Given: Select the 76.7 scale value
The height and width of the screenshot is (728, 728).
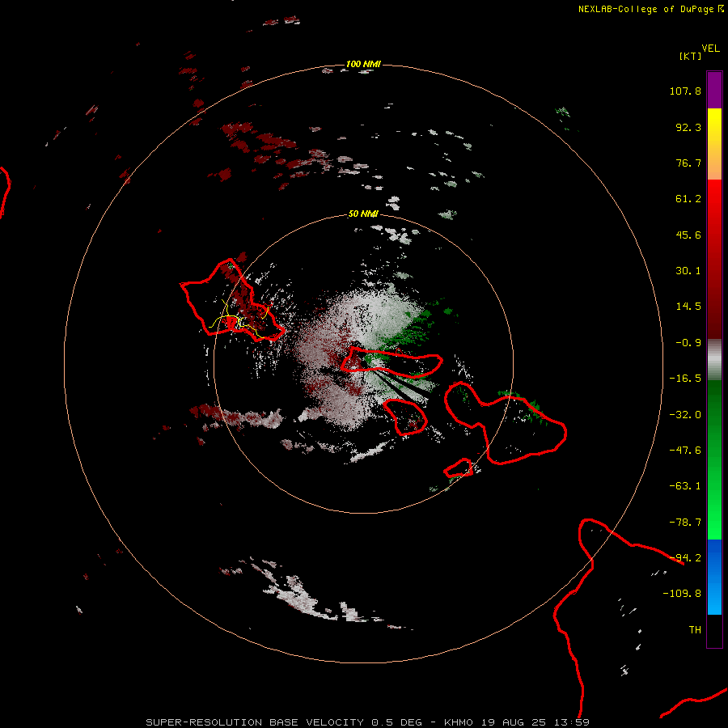Looking at the screenshot, I should pyautogui.click(x=688, y=163).
